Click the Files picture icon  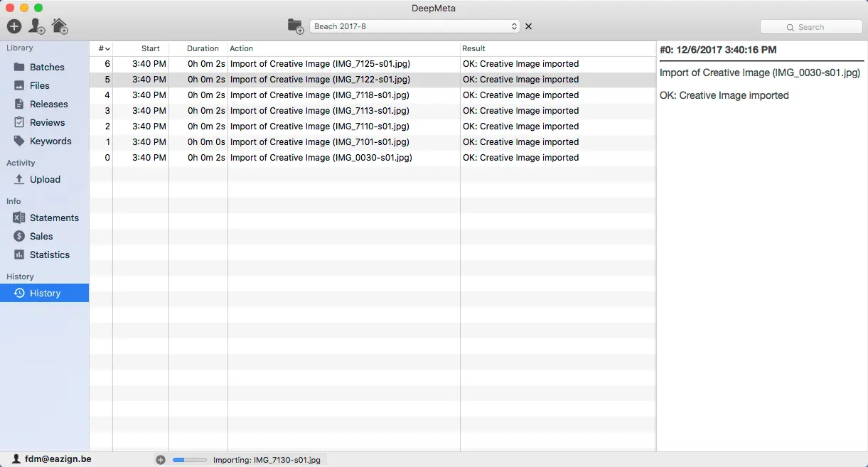point(19,85)
